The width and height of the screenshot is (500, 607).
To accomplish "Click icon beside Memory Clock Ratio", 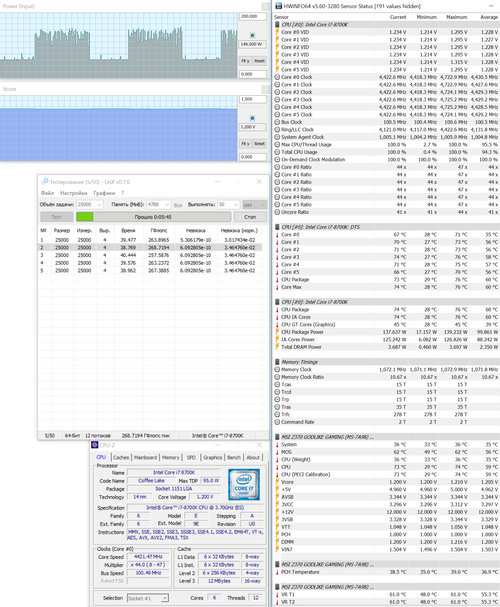I will pyautogui.click(x=277, y=377).
